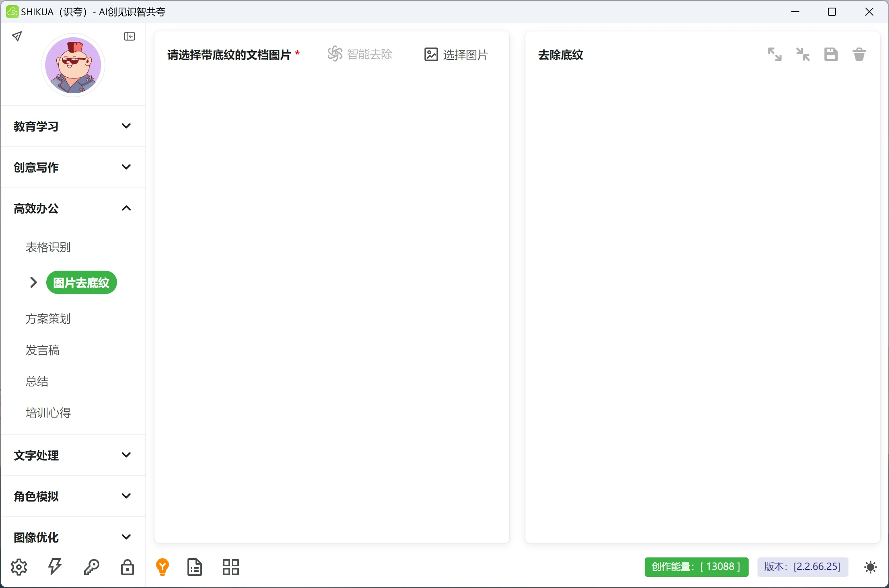The width and height of the screenshot is (889, 588).
Task: Expand the 图像优化 category
Action: coord(73,537)
